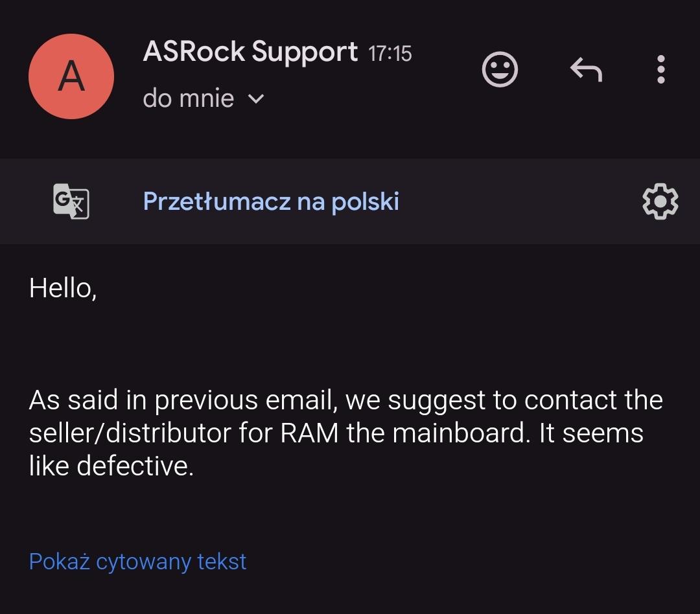Tap the reply arrow icon
The height and width of the screenshot is (614, 700).
tap(586, 69)
